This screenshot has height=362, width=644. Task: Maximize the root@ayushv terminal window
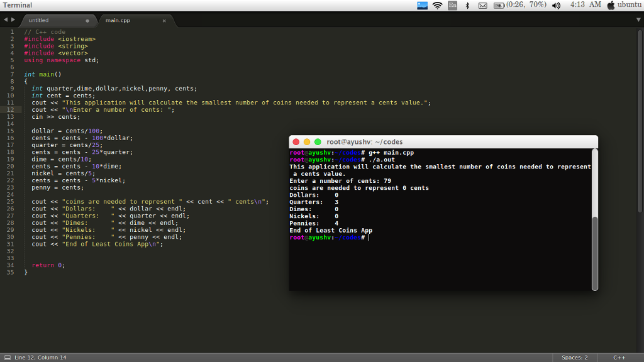[x=318, y=142]
